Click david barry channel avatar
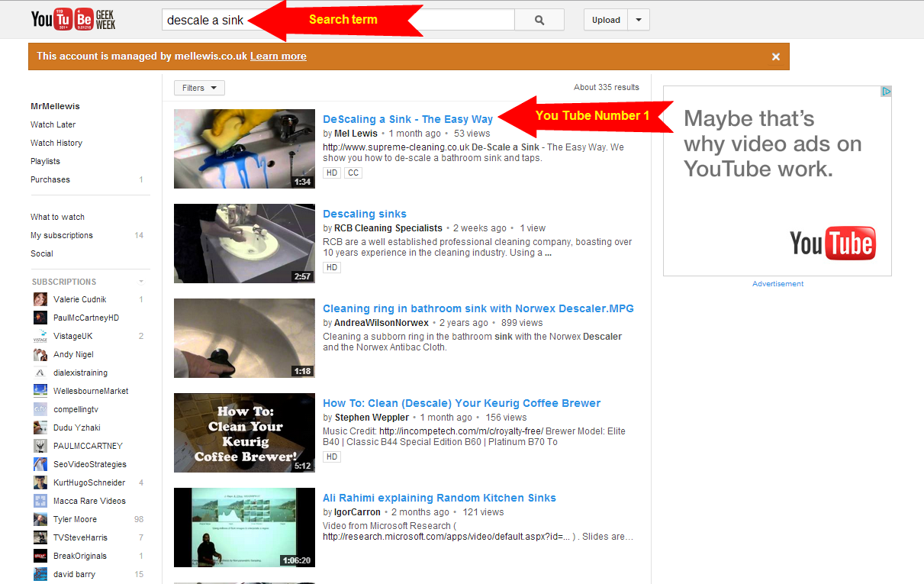Screen dimensions: 924x584 pos(40,574)
